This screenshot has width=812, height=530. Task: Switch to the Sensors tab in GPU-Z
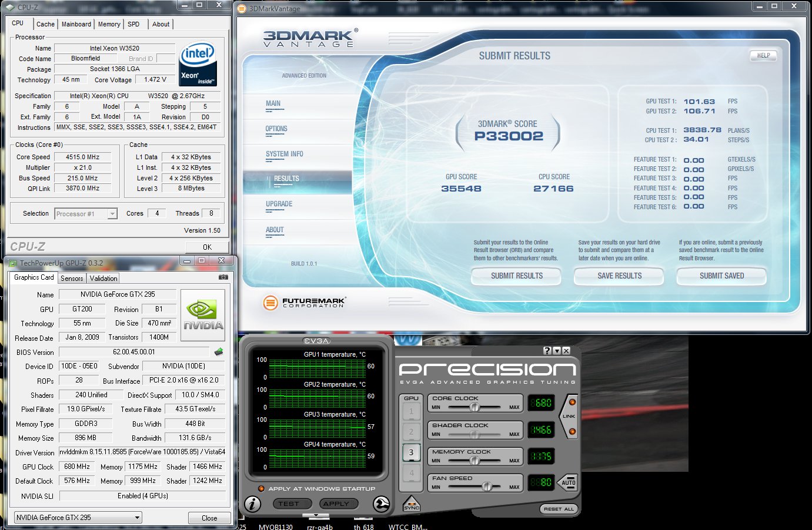pos(72,279)
